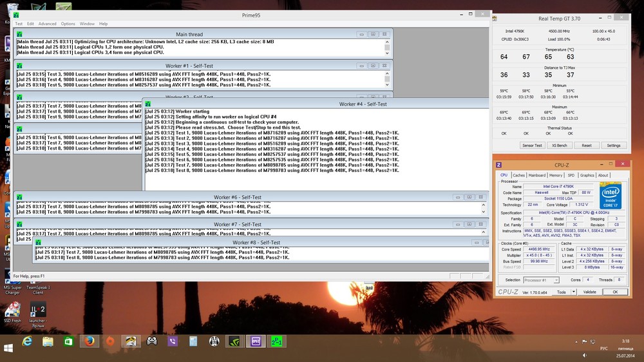The height and width of the screenshot is (362, 644).
Task: Open the Windows Store taskbar icon
Action: (x=68, y=341)
